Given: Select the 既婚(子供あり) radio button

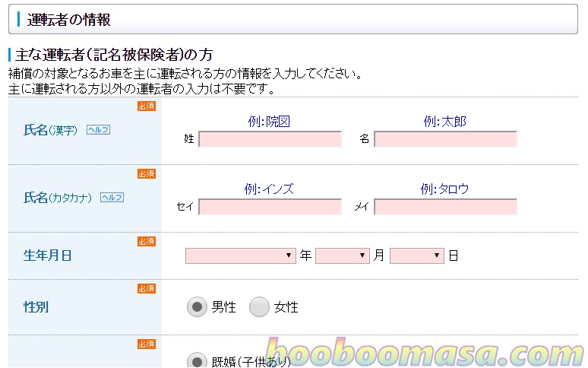Looking at the screenshot, I should (197, 361).
